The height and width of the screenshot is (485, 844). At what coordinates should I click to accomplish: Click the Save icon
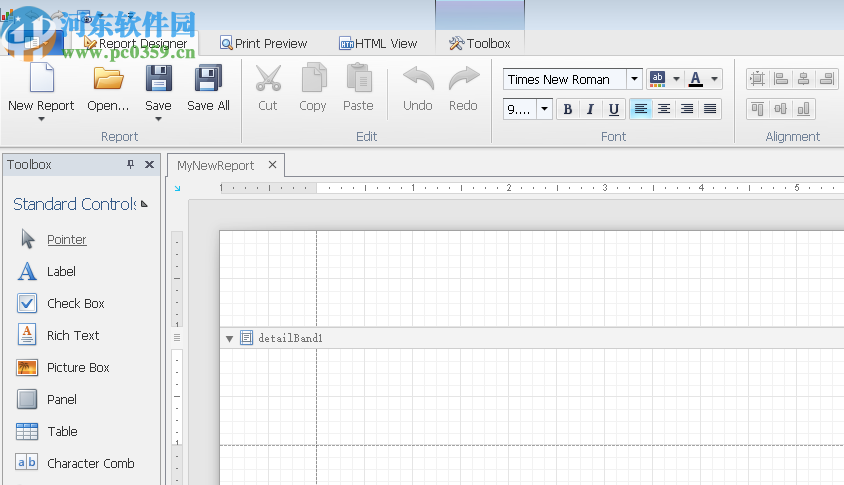coord(158,78)
